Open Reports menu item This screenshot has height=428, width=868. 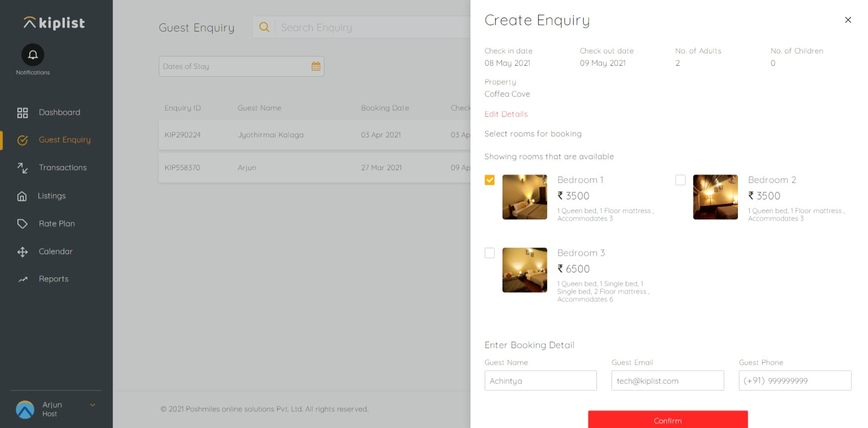(x=53, y=279)
